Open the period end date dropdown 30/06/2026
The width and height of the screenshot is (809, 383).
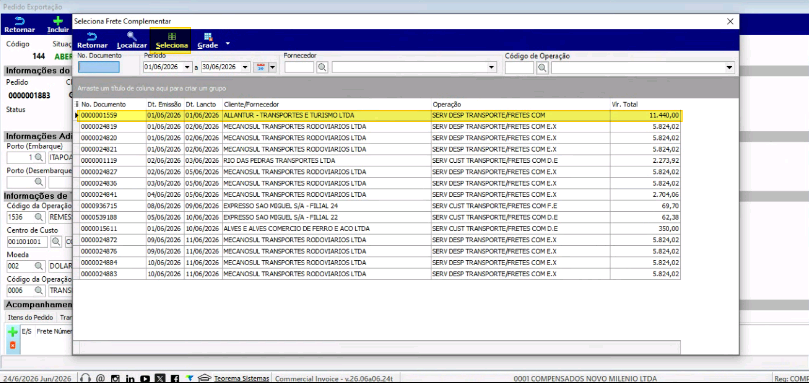pos(245,67)
